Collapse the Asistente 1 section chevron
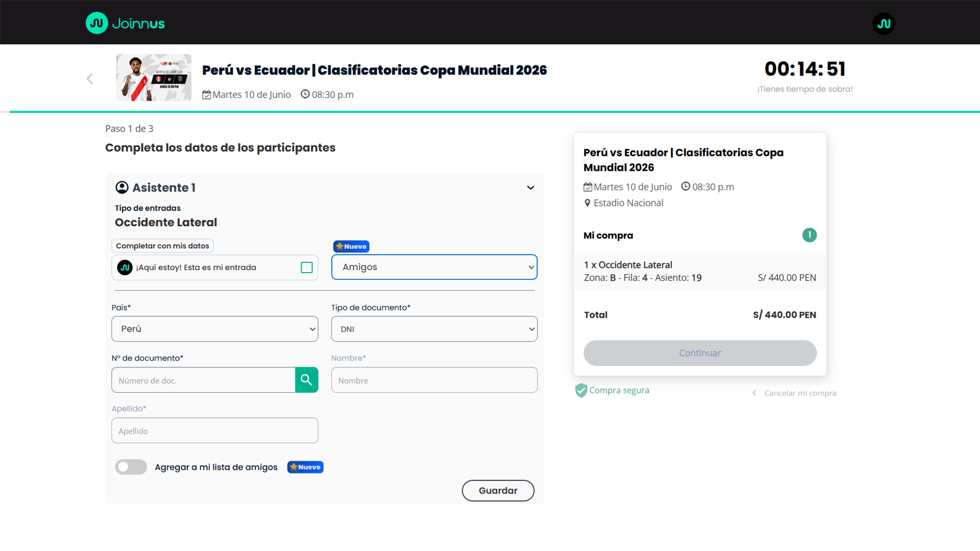 (x=530, y=188)
